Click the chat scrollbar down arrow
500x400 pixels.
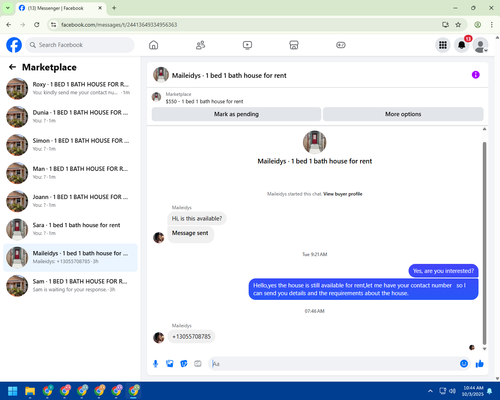pyautogui.click(x=484, y=349)
